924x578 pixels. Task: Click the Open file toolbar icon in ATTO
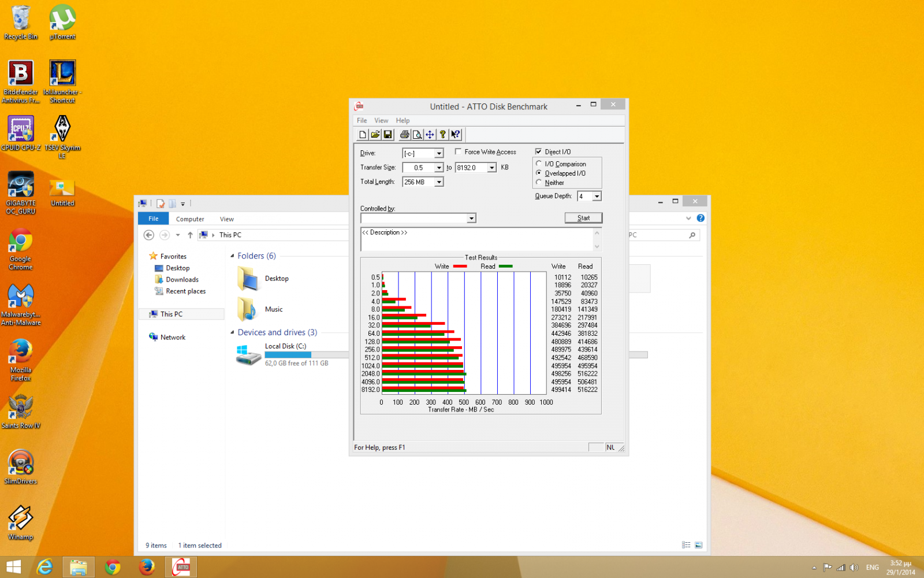375,135
